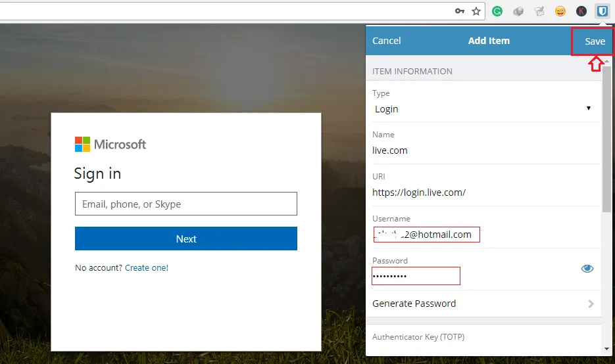Click the 'Sign in' heading text

pyautogui.click(x=97, y=173)
